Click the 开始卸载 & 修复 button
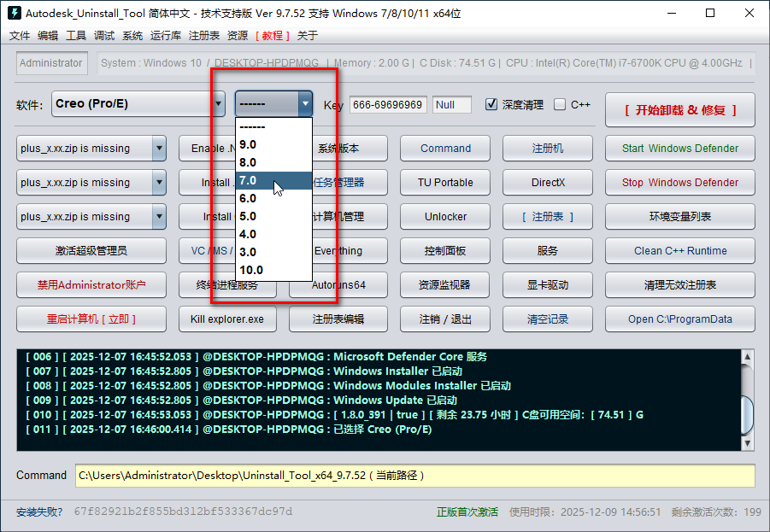The width and height of the screenshot is (770, 532). (x=680, y=110)
